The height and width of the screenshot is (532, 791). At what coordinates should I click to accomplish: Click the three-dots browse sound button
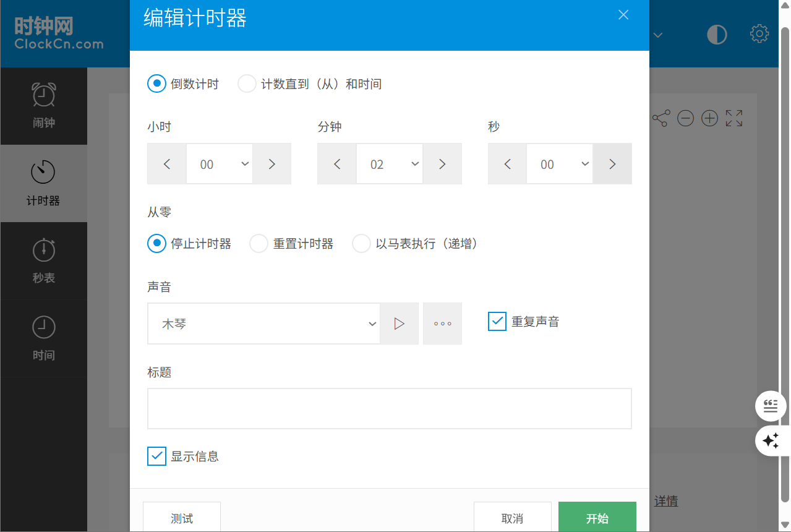[x=442, y=324]
